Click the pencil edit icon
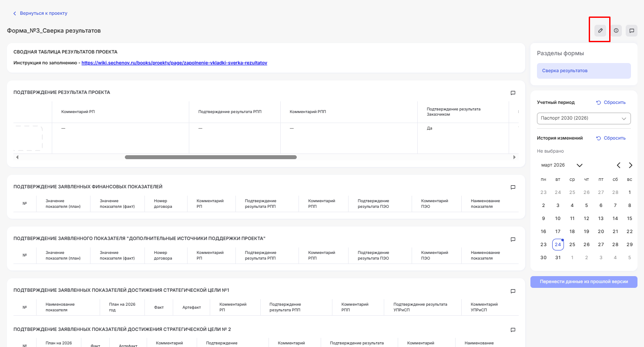The image size is (644, 347). pos(600,30)
